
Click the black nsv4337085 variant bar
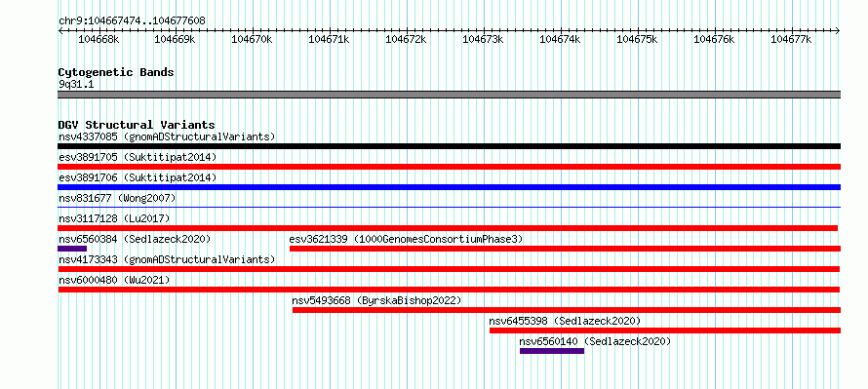pyautogui.click(x=449, y=146)
